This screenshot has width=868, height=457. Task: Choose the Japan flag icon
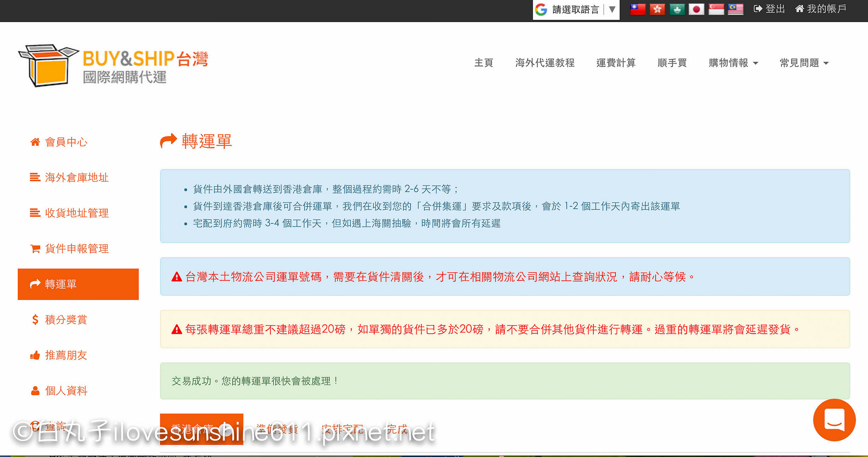[696, 9]
